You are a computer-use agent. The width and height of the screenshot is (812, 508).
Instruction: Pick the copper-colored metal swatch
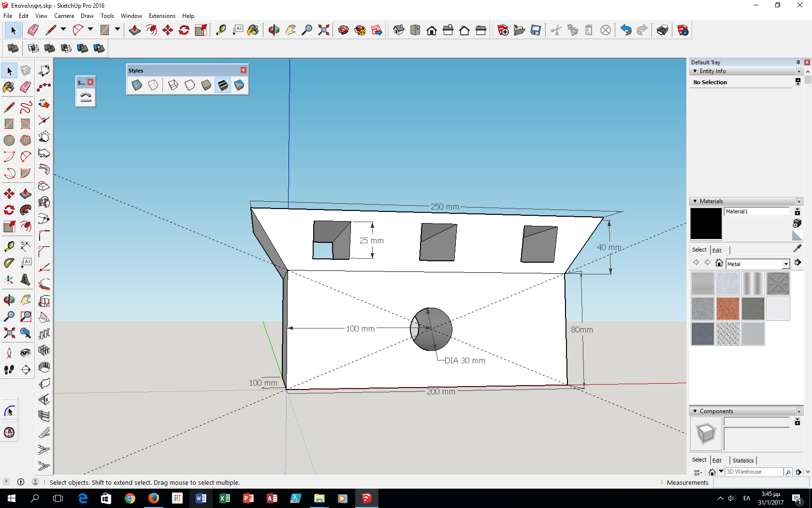coord(727,309)
